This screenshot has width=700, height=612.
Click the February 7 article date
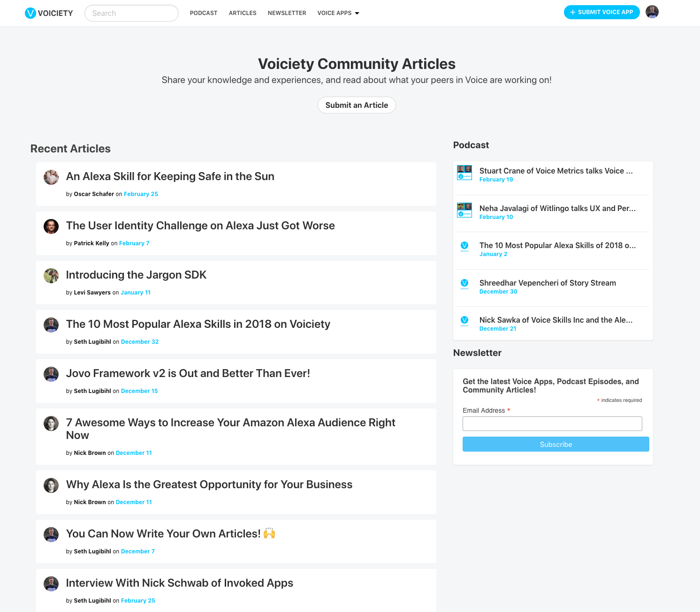click(134, 243)
